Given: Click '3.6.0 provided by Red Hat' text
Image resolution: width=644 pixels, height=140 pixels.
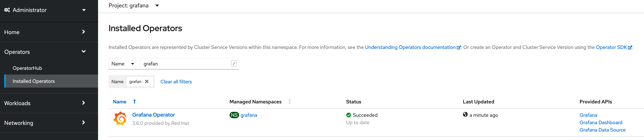Looking at the screenshot, I should (x=160, y=123).
